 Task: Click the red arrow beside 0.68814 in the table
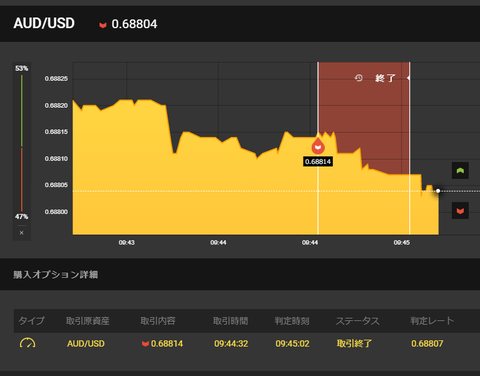click(145, 344)
